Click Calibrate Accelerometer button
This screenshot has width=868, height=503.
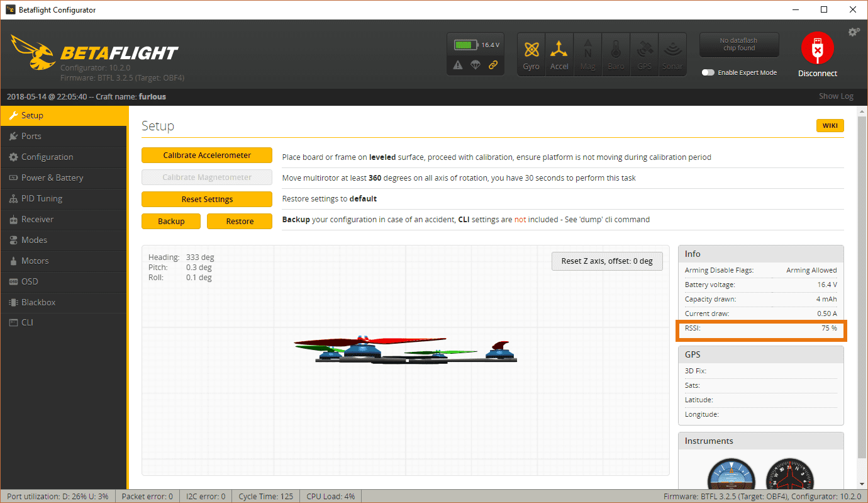(x=207, y=155)
